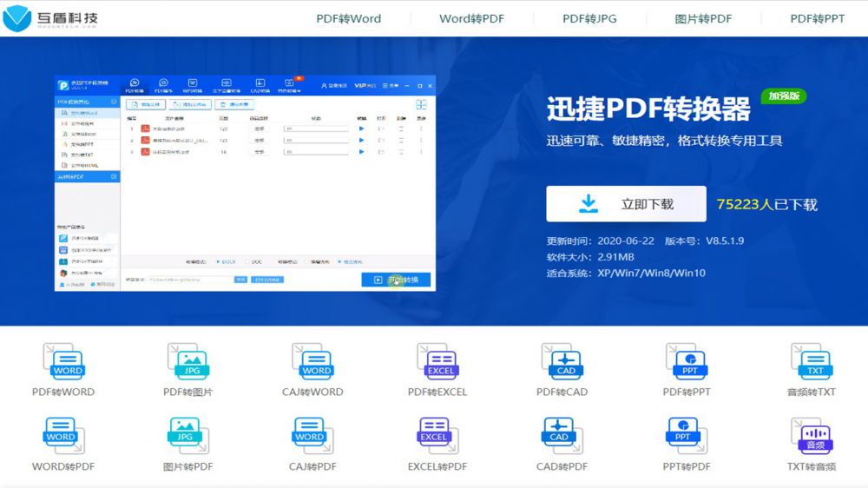Image resolution: width=868 pixels, height=488 pixels.
Task: Click the first file's conversion progress bar
Action: 317,129
